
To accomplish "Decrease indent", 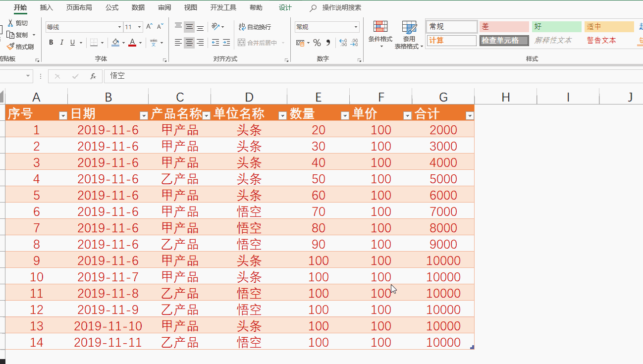I will (x=215, y=43).
